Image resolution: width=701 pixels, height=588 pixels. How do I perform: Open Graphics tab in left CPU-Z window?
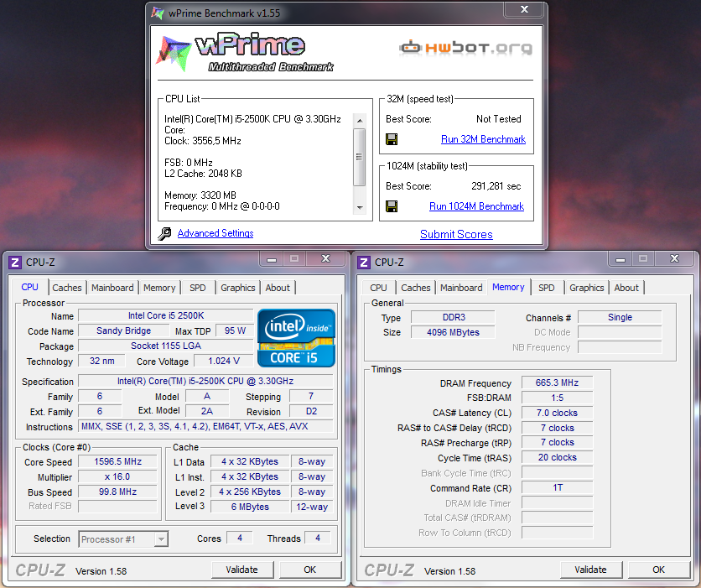(x=238, y=288)
